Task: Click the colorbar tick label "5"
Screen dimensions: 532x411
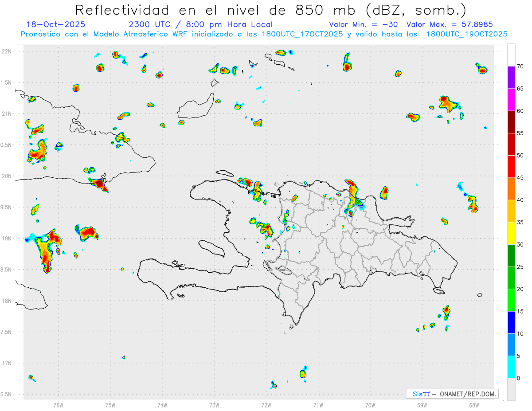Action: pos(518,356)
